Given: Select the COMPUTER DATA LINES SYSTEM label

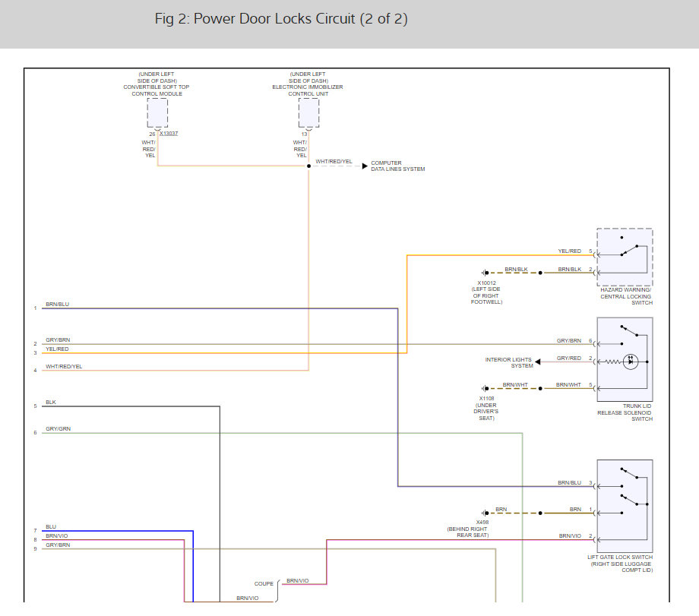Looking at the screenshot, I should pos(397,166).
